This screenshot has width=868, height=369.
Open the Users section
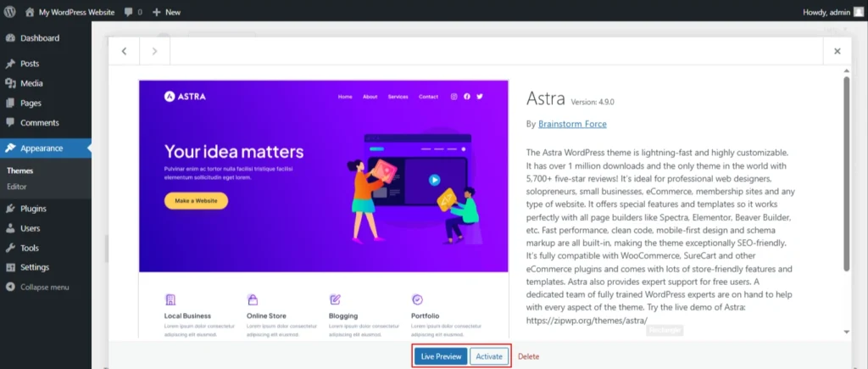[x=30, y=228]
